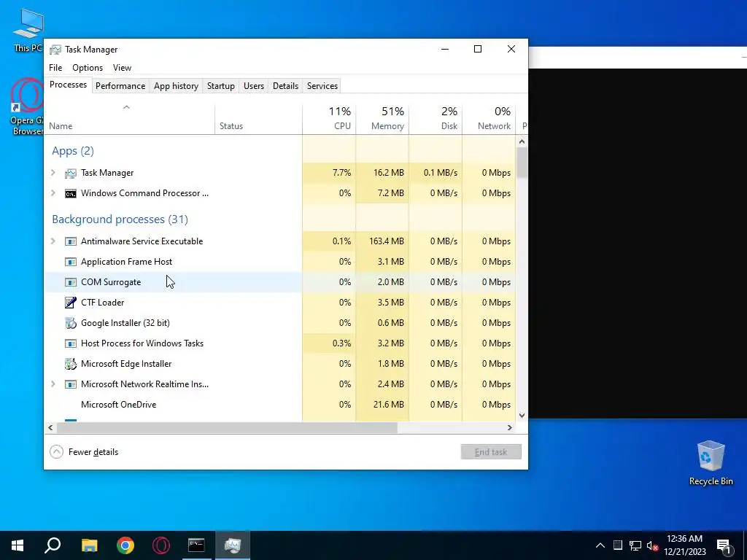This screenshot has width=747, height=560.
Task: Click the Microsoft Edge Installer icon
Action: (x=71, y=364)
